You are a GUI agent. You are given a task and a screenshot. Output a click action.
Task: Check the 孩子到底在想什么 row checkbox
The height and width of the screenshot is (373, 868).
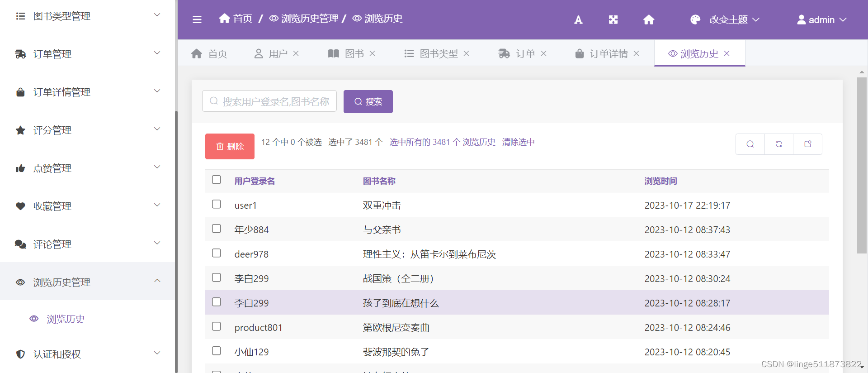pyautogui.click(x=217, y=302)
